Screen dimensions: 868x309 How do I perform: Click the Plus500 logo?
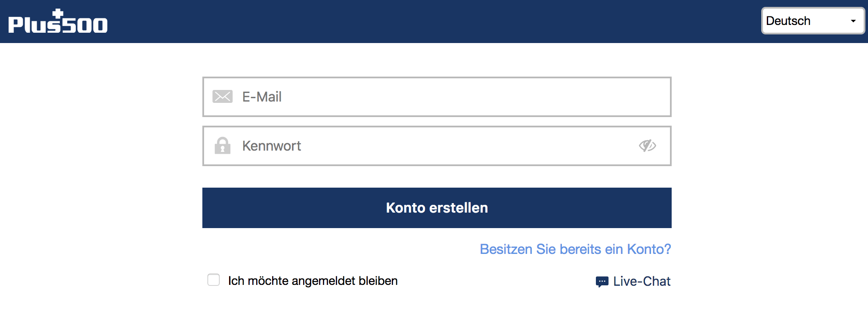pos(58,21)
